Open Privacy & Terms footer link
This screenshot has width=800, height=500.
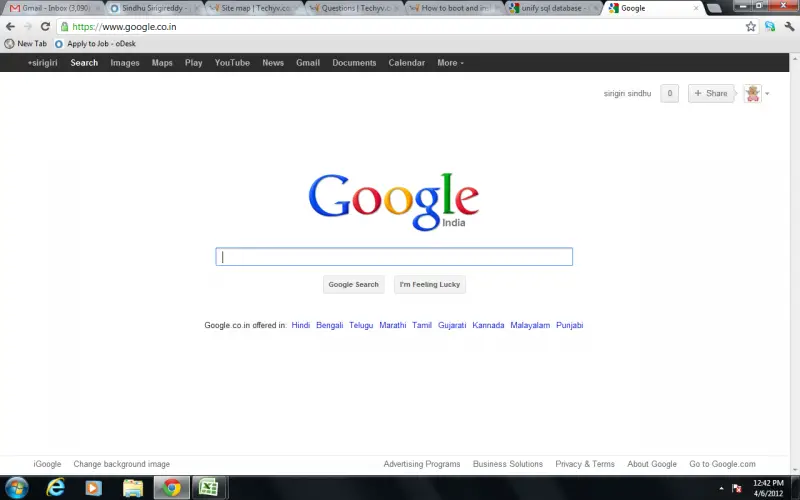585,464
